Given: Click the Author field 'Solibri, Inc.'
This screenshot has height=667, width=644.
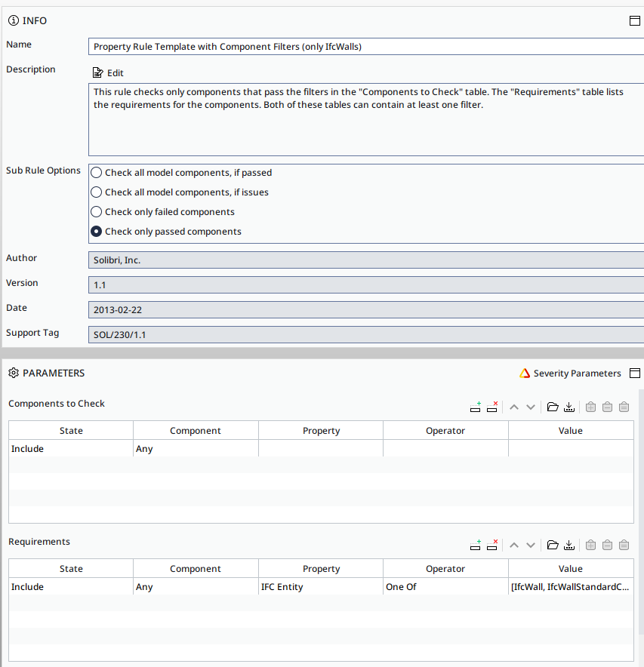Looking at the screenshot, I should click(366, 260).
